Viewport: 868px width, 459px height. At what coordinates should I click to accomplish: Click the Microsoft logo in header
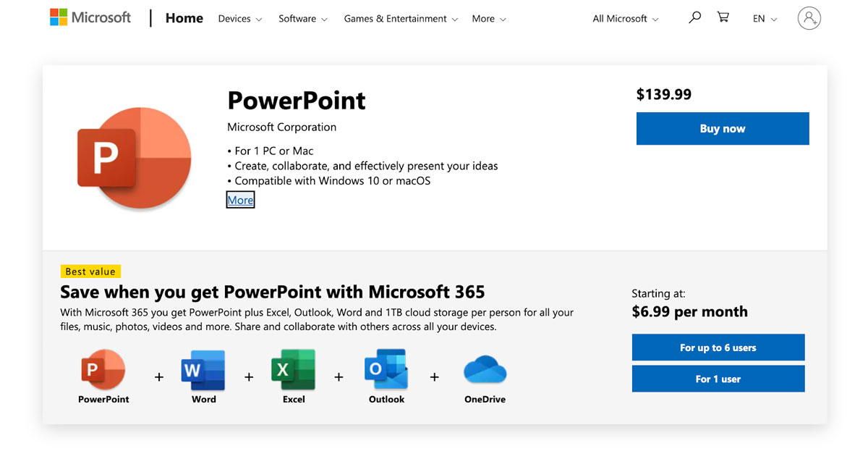click(x=90, y=18)
